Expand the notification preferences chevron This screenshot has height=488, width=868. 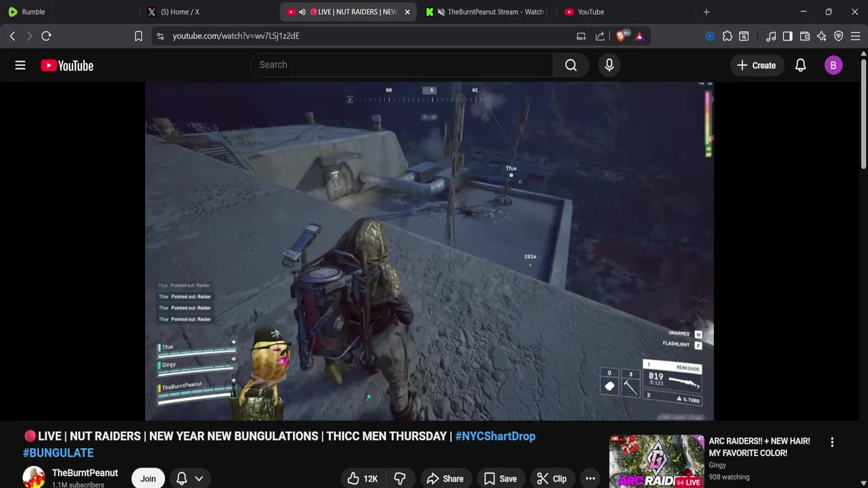click(199, 479)
